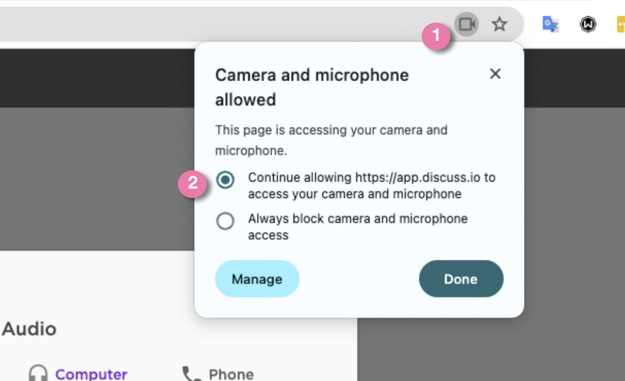Click the phone handset icon

tap(191, 374)
